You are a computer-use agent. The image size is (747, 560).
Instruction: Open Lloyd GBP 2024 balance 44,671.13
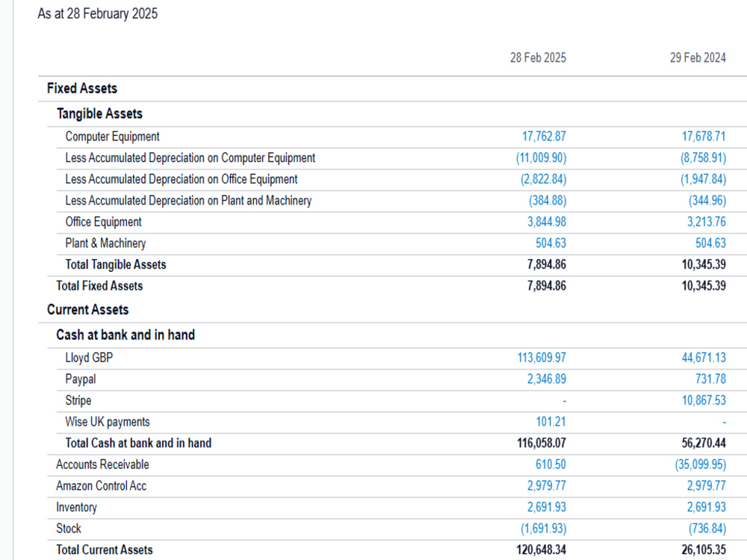(704, 358)
